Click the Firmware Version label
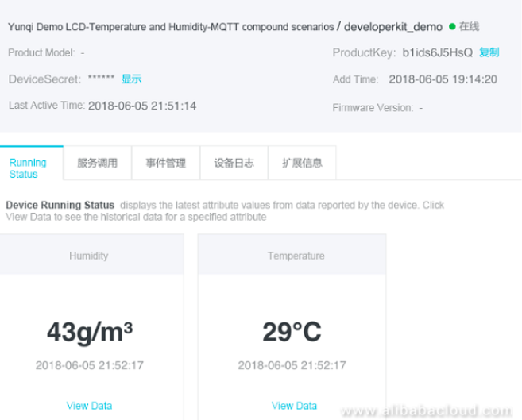522x420 pixels. (373, 108)
